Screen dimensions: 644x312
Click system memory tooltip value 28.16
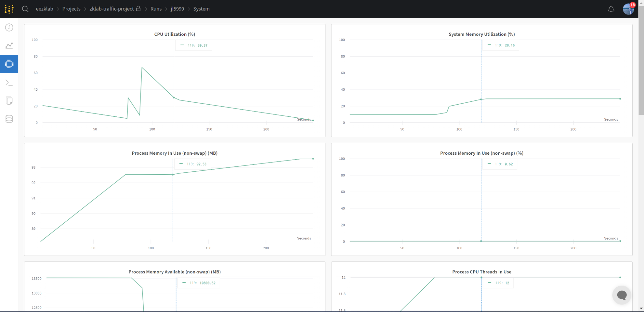pos(510,45)
